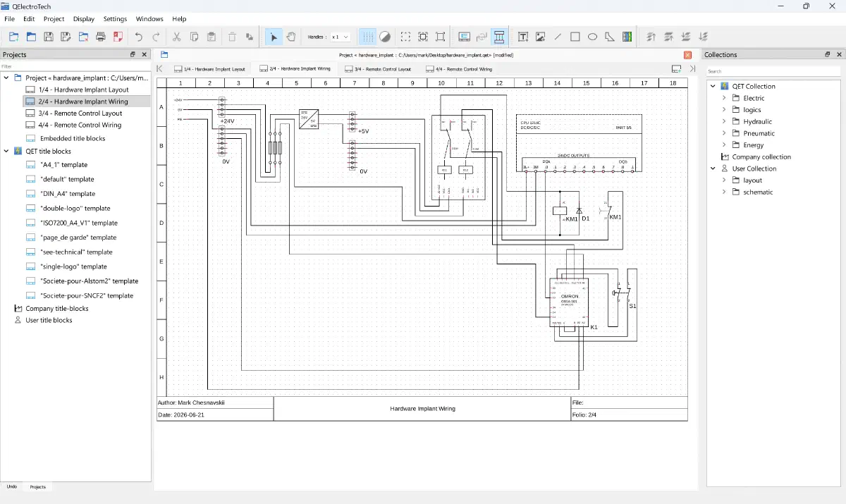
Task: Click the Save As icon
Action: click(x=66, y=37)
